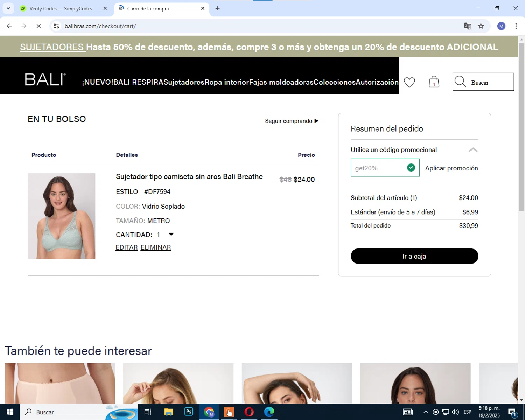Screen dimensions: 525x420
Task: Click the Bali logo
Action: click(x=45, y=80)
